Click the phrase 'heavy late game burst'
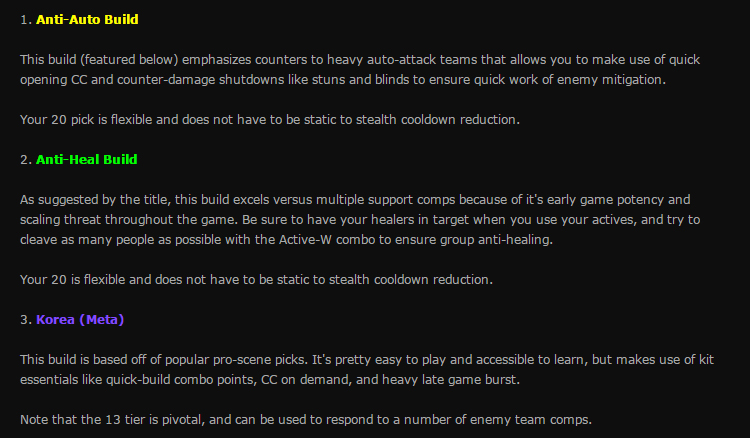 (x=451, y=380)
